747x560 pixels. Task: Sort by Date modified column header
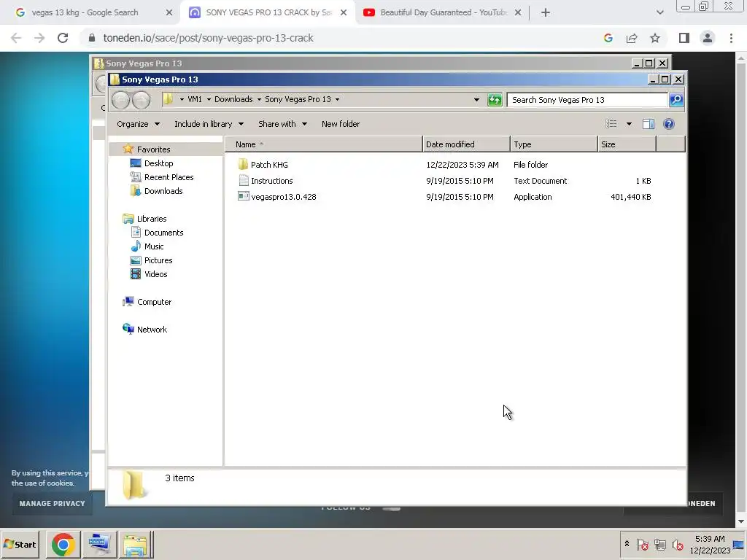(466, 144)
